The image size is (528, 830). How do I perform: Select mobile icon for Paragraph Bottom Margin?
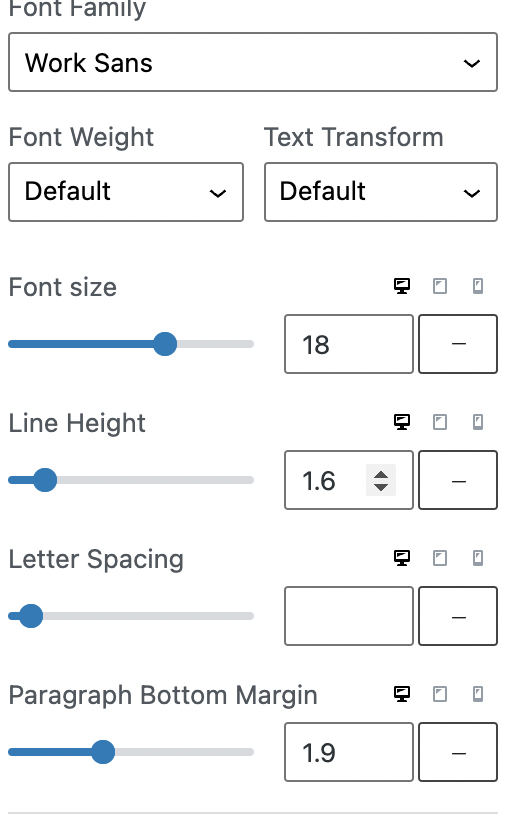point(478,694)
